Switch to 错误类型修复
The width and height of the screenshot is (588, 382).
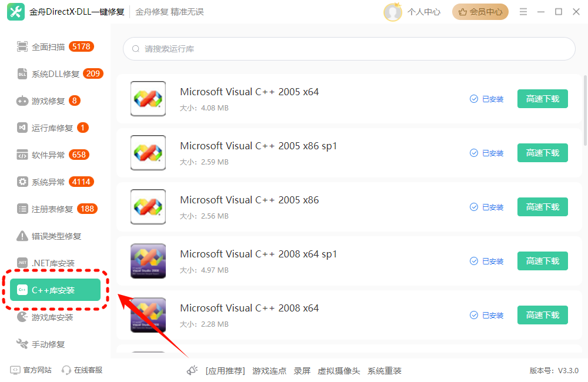click(x=55, y=236)
